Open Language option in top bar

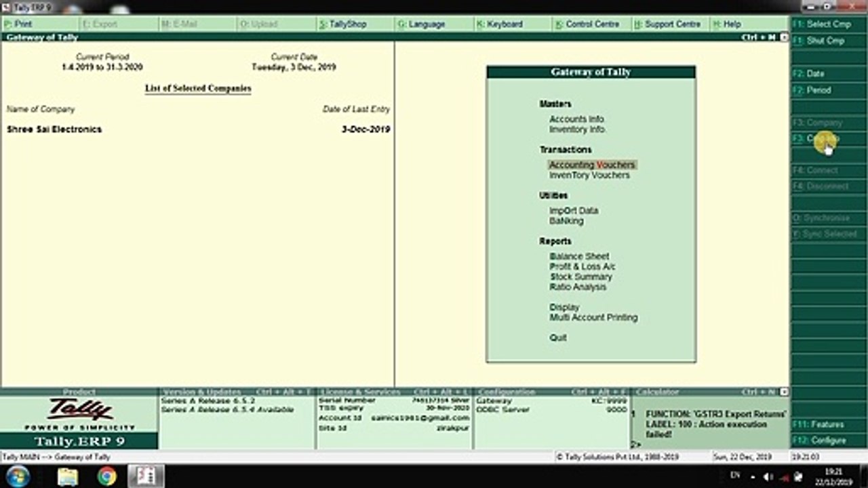click(435, 24)
